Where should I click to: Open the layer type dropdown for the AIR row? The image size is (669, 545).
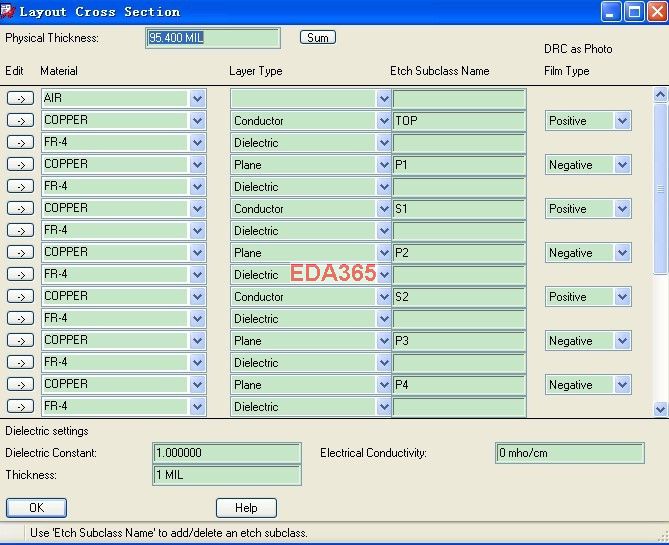pos(384,99)
